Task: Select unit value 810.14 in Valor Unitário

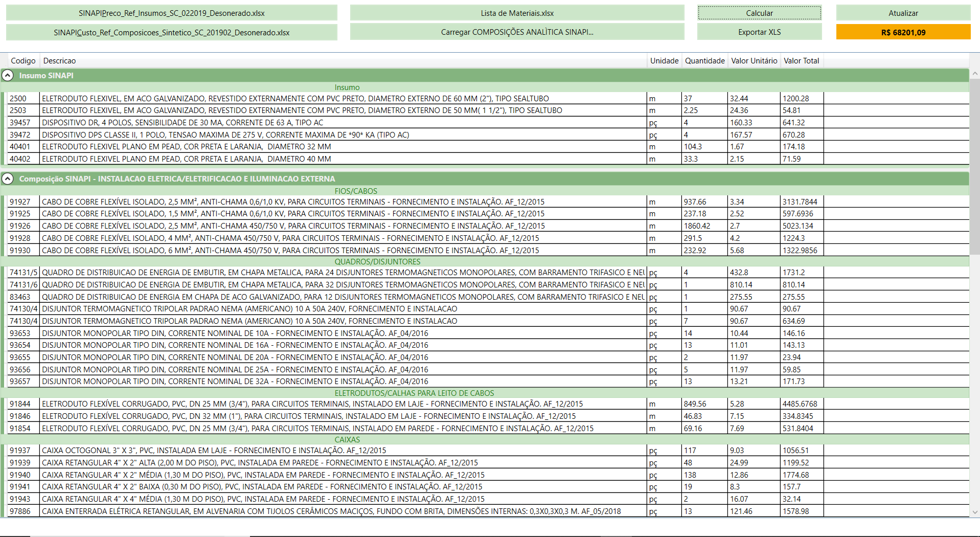Action: [754, 285]
